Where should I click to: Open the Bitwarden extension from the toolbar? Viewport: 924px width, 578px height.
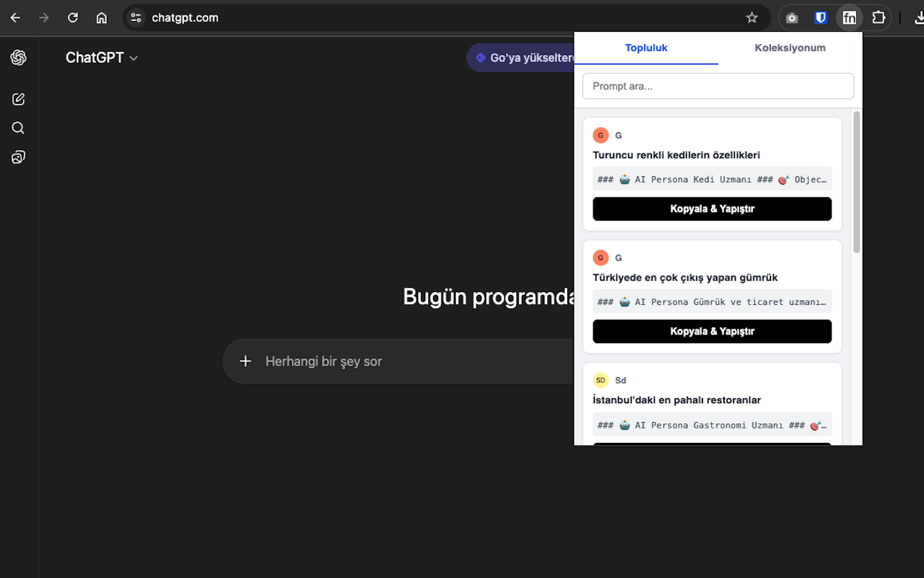click(820, 17)
